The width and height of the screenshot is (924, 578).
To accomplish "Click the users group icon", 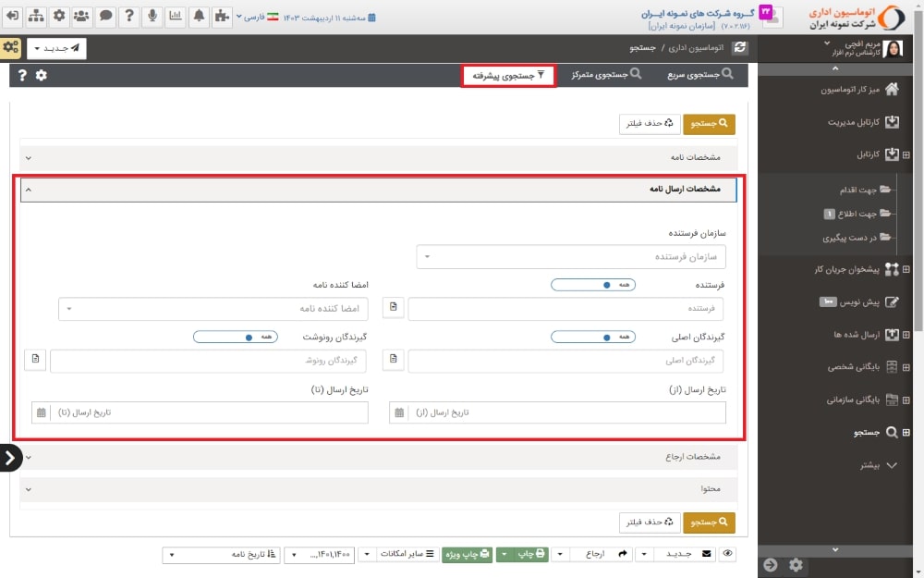I will pyautogui.click(x=82, y=16).
